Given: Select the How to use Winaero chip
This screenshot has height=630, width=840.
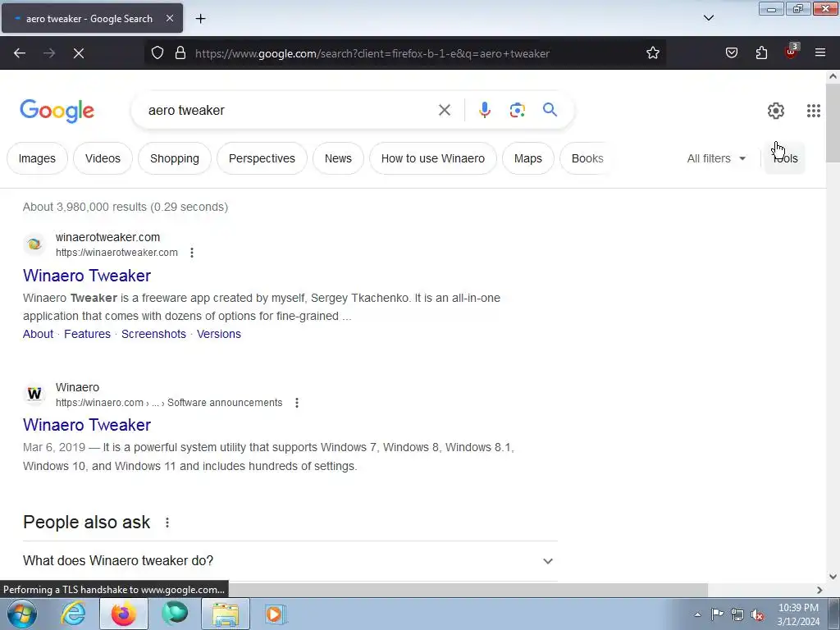Looking at the screenshot, I should coord(433,158).
